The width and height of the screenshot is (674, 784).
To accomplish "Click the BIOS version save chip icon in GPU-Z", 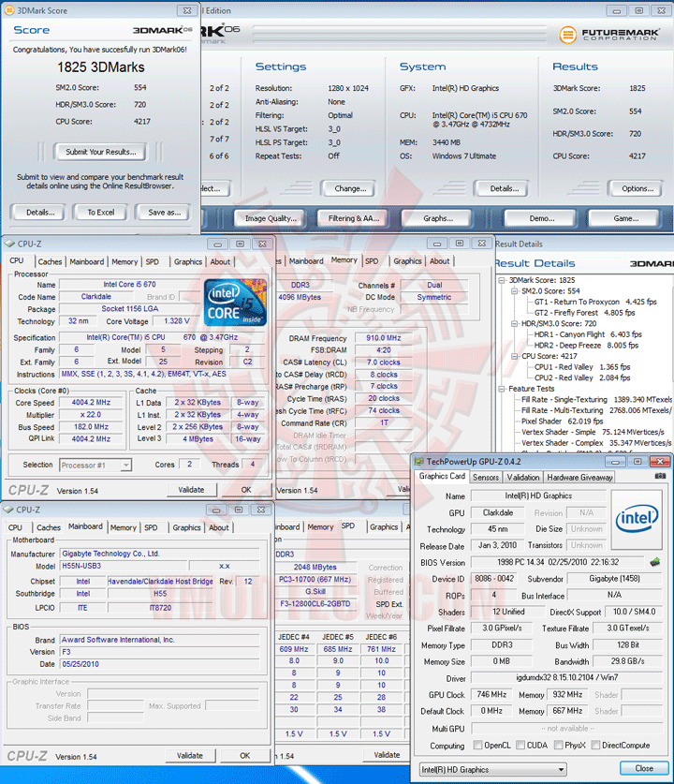I will click(x=655, y=562).
